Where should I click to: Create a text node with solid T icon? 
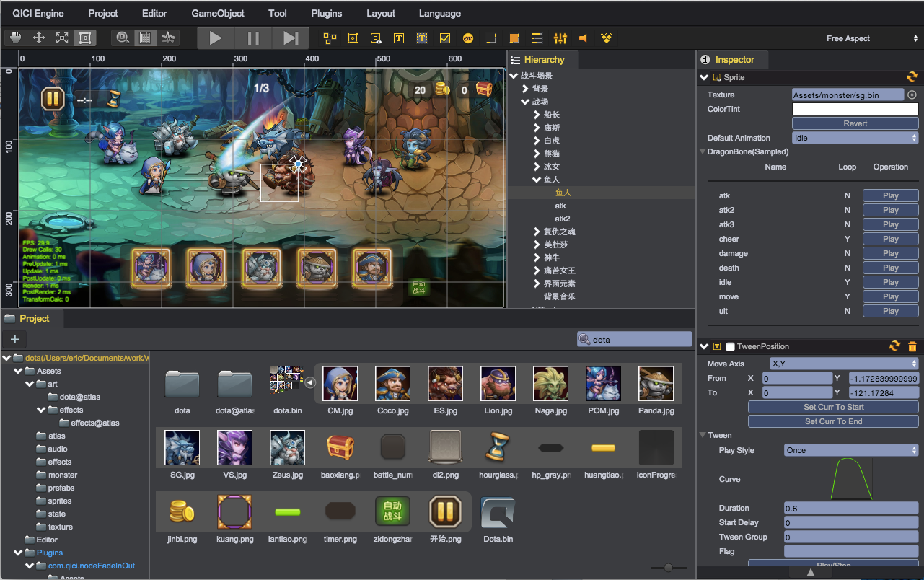(x=399, y=38)
